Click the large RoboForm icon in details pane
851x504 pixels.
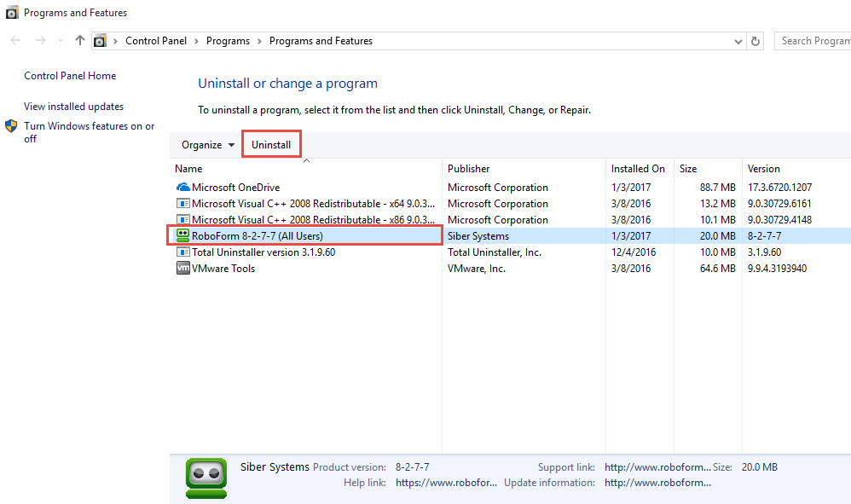pos(206,478)
